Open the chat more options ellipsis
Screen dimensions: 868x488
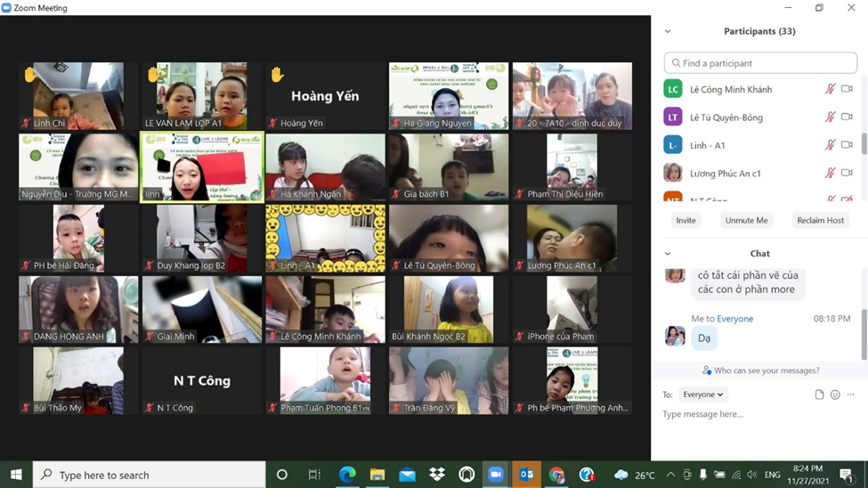851,394
